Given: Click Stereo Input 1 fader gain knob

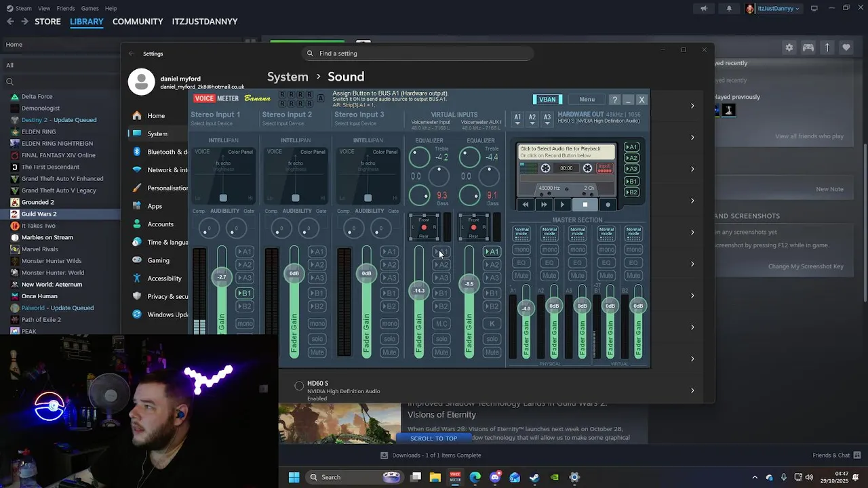Looking at the screenshot, I should tap(222, 277).
